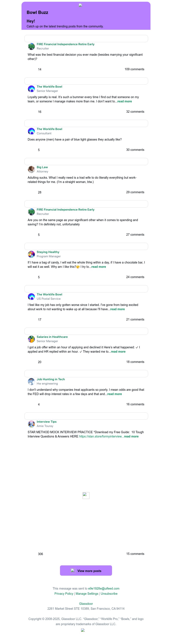Open the Big Law bowl title
The width and height of the screenshot is (172, 644).
[42, 167]
